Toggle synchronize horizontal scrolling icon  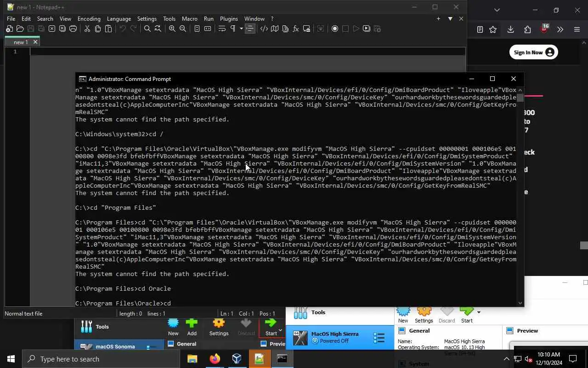pos(207,29)
